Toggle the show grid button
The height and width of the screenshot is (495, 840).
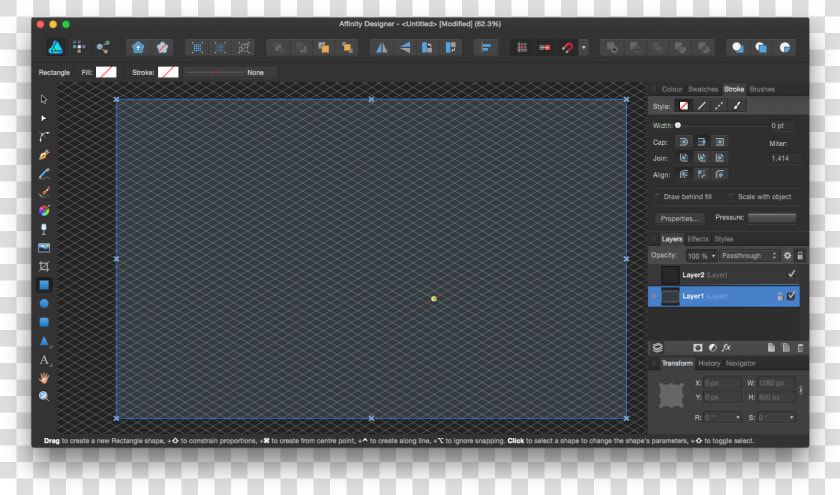pyautogui.click(x=522, y=48)
